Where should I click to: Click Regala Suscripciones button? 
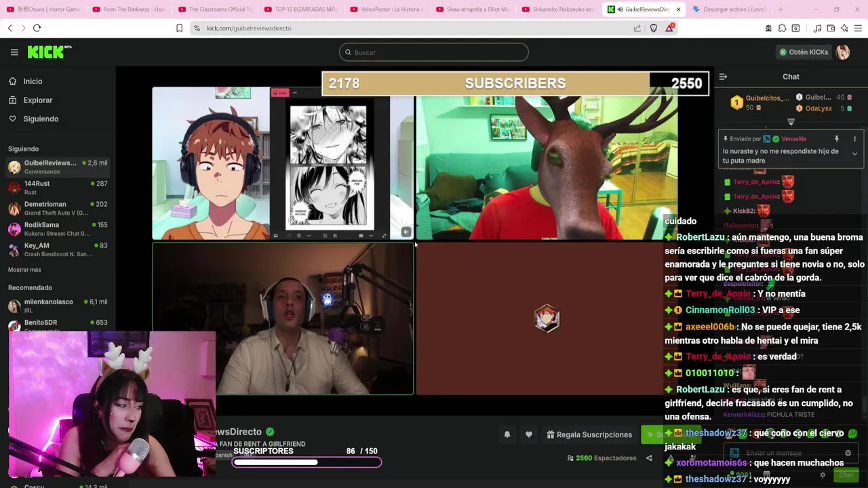pyautogui.click(x=589, y=434)
